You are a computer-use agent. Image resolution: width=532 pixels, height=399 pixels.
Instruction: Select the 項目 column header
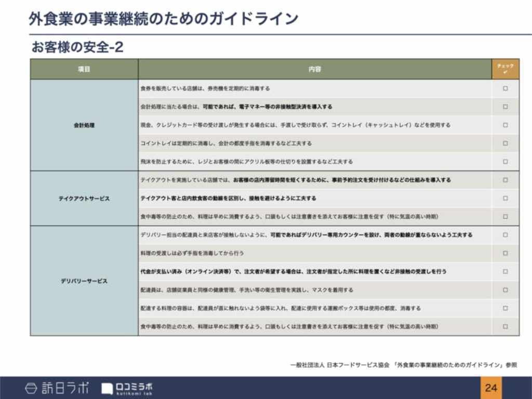tap(84, 69)
